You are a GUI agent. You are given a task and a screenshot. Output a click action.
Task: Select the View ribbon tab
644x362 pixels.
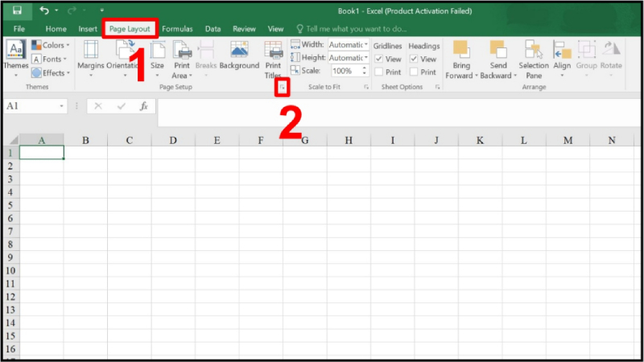click(x=275, y=29)
